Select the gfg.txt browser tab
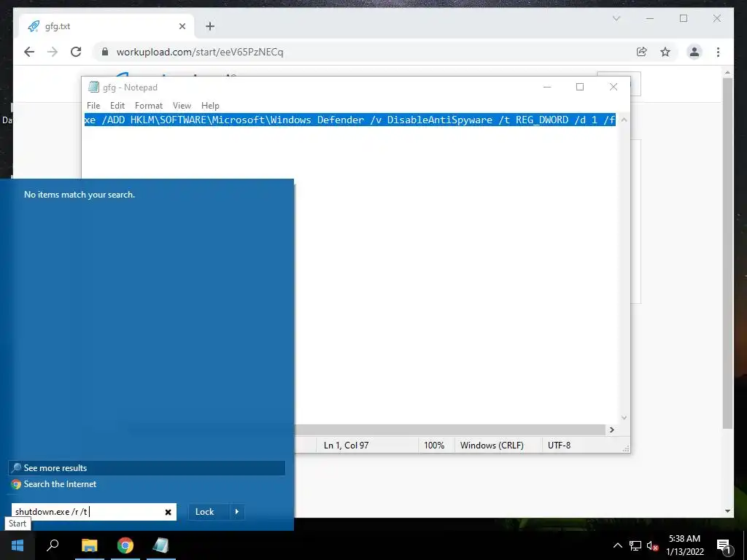This screenshot has height=560, width=747. pyautogui.click(x=107, y=26)
